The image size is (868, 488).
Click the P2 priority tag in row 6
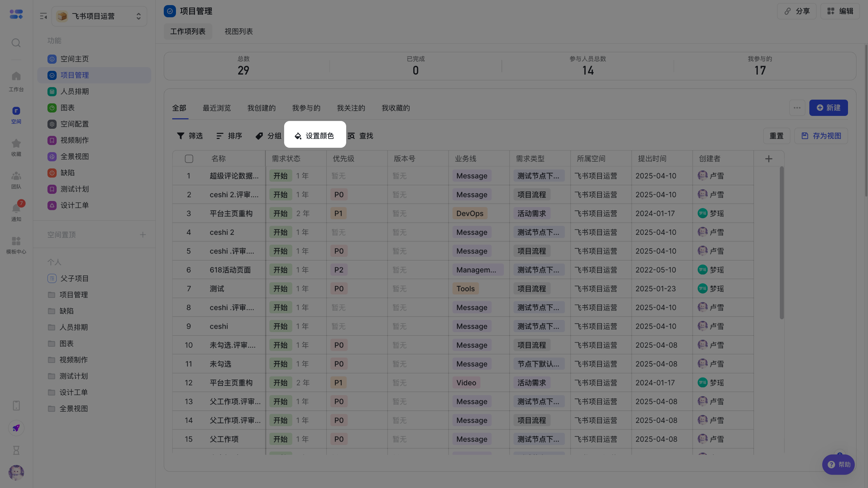[339, 270]
